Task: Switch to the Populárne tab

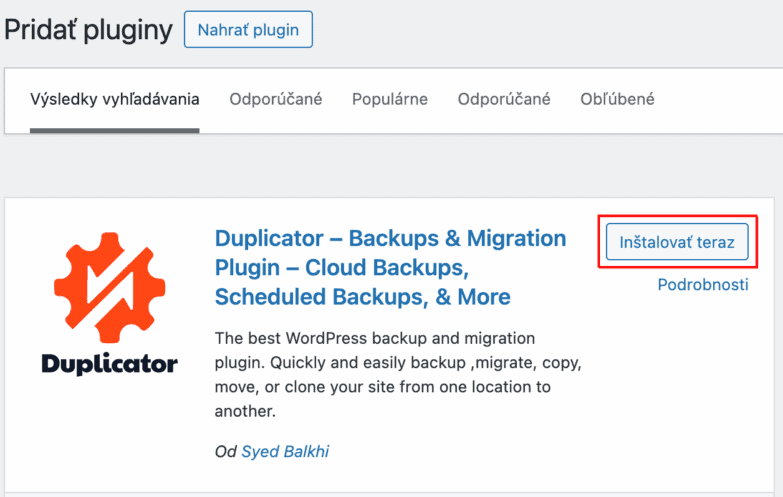Action: [390, 99]
